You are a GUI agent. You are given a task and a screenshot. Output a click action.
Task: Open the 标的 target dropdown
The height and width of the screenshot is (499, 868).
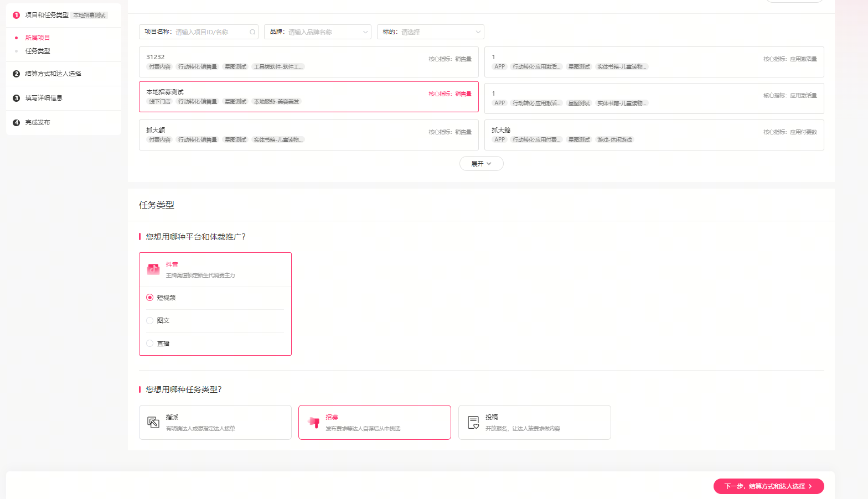pyautogui.click(x=431, y=32)
